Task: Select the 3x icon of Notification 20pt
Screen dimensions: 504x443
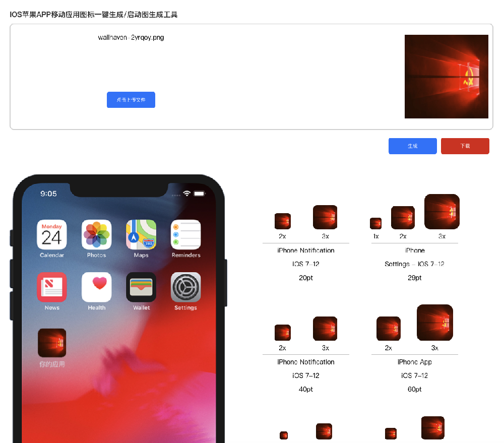Action: [325, 217]
